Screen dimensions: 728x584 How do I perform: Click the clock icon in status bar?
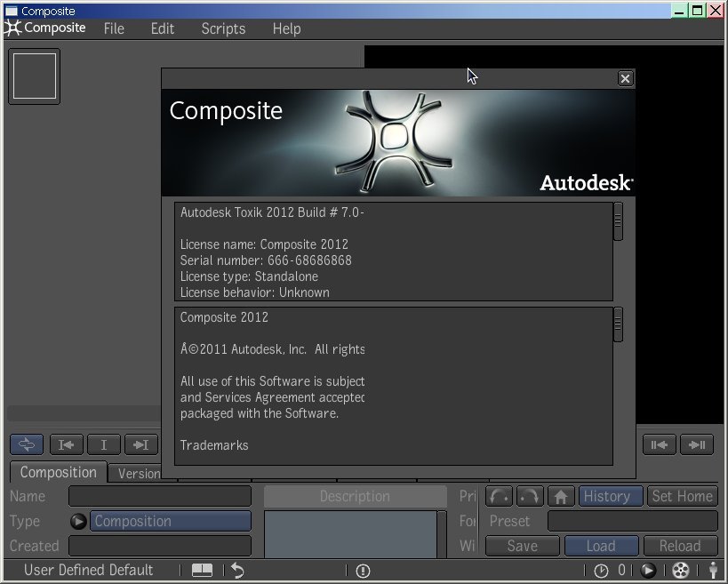pos(601,571)
